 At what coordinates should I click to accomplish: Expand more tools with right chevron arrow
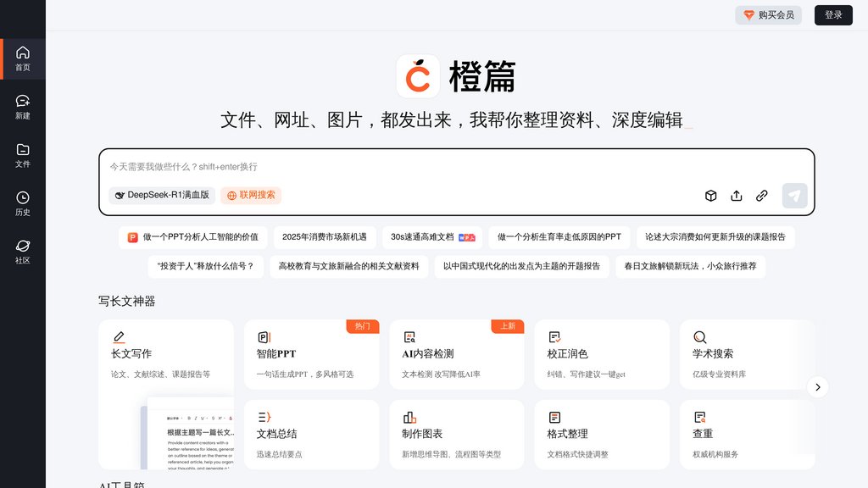(817, 387)
